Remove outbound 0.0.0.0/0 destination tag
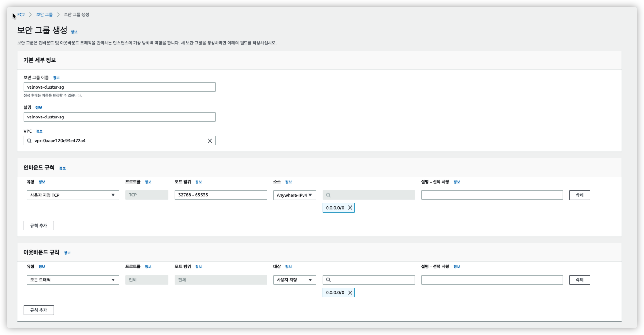Image resolution: width=644 pixels, height=335 pixels. pyautogui.click(x=350, y=292)
